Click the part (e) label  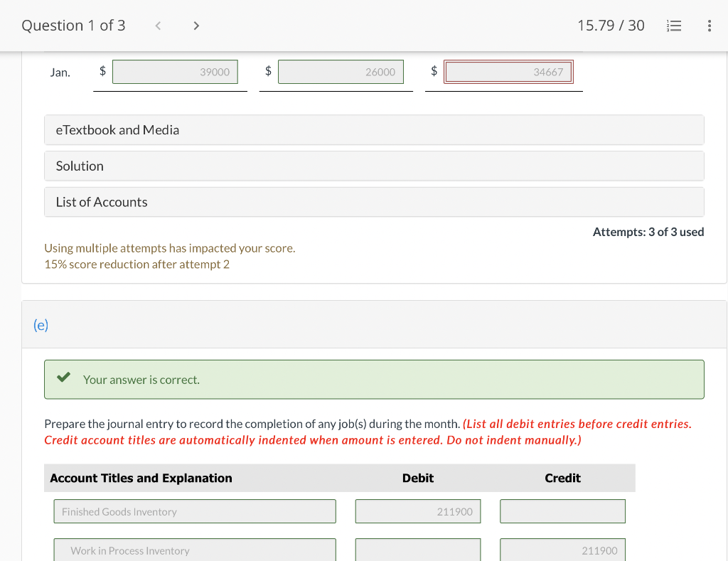(x=41, y=325)
